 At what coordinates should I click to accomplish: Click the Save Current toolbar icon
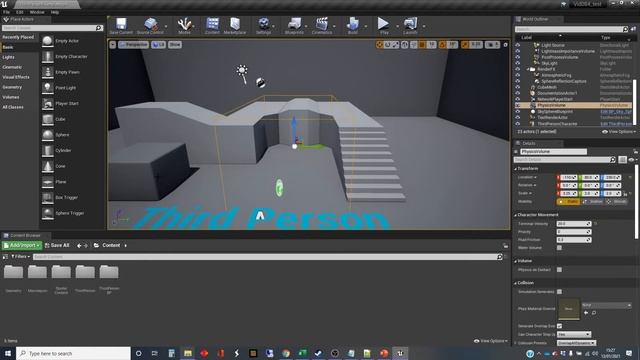[x=121, y=25]
